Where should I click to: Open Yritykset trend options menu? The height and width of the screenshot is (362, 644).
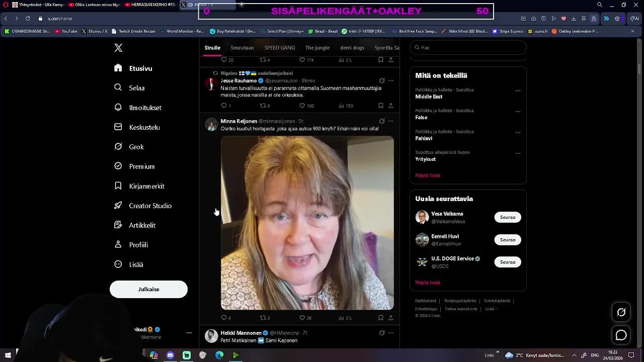pyautogui.click(x=518, y=153)
